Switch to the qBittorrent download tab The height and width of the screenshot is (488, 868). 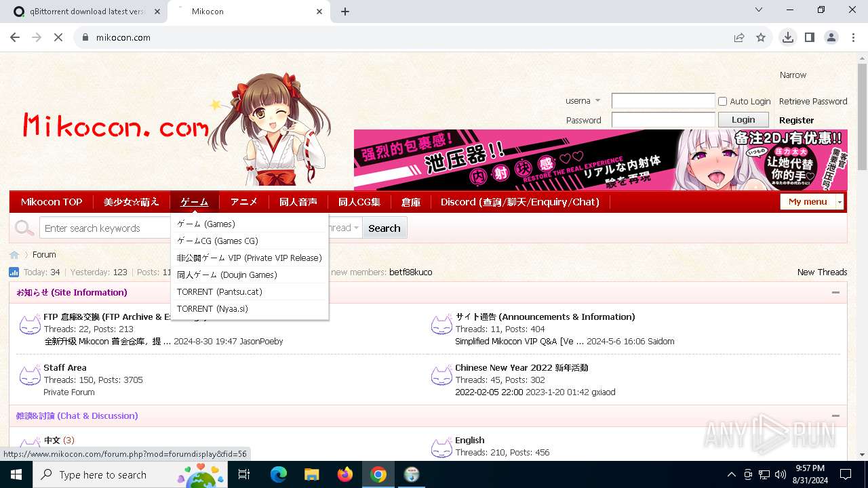coord(87,12)
